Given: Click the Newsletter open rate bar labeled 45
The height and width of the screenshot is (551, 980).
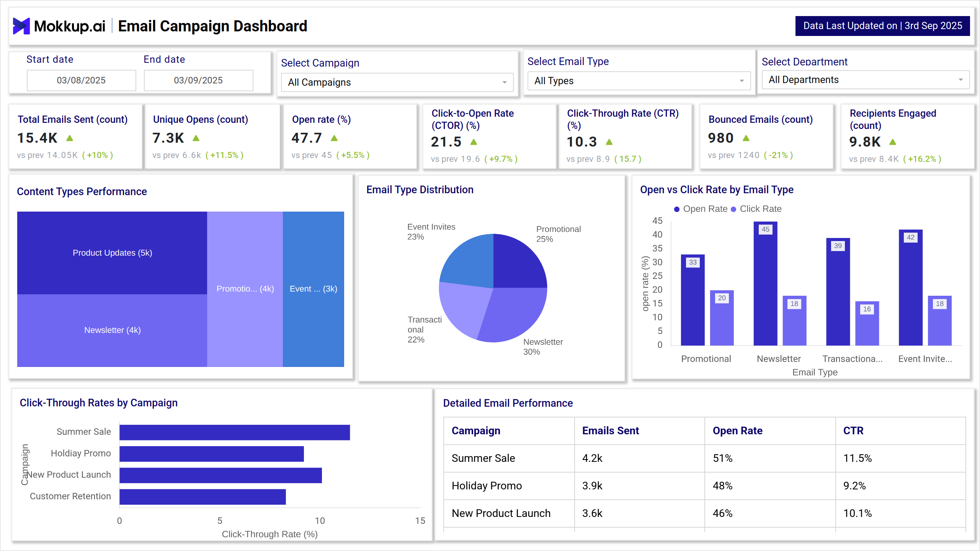Looking at the screenshot, I should [x=766, y=284].
